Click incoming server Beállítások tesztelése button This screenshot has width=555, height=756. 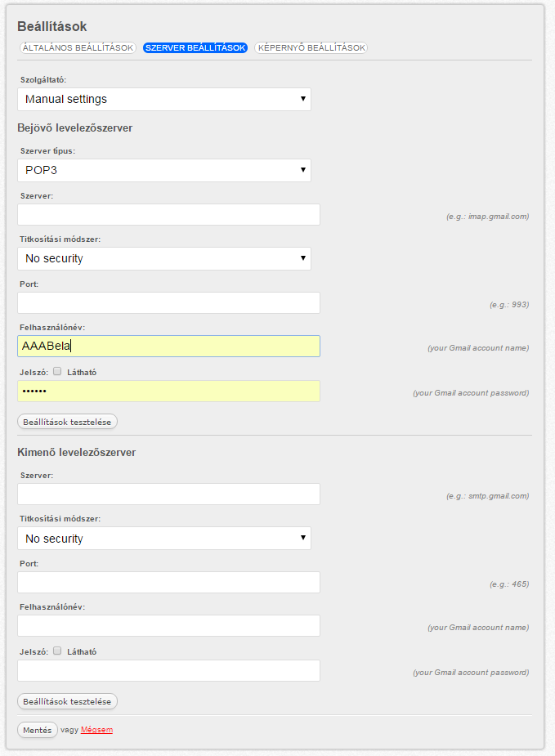(x=67, y=422)
